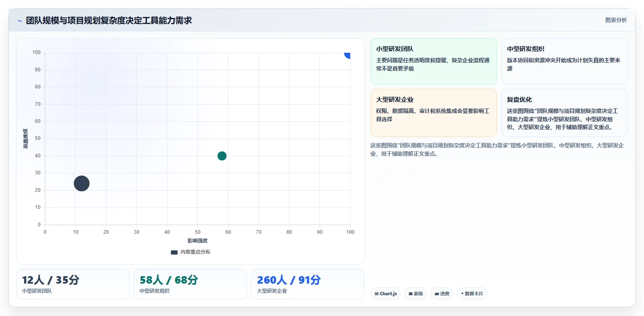
Task: Click the 260人 / 91分 stat card
Action: click(x=307, y=284)
